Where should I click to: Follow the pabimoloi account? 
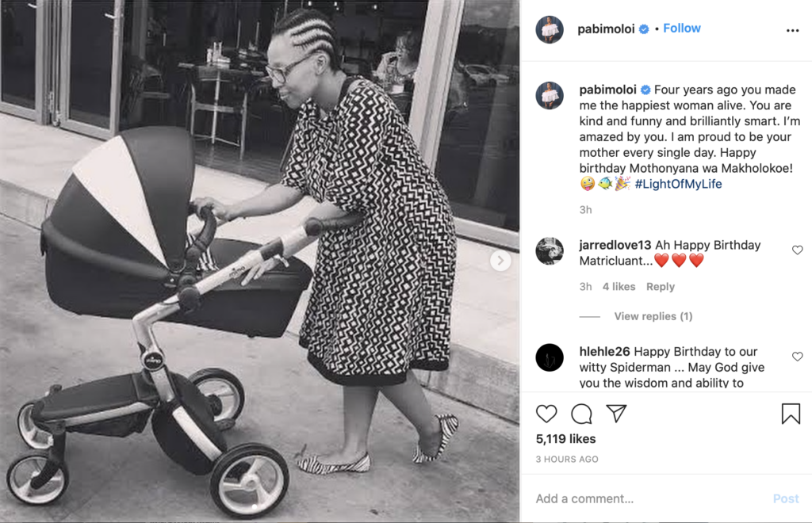pyautogui.click(x=681, y=29)
